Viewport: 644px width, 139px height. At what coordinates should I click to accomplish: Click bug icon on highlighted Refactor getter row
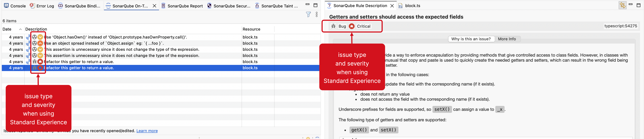pos(34,68)
